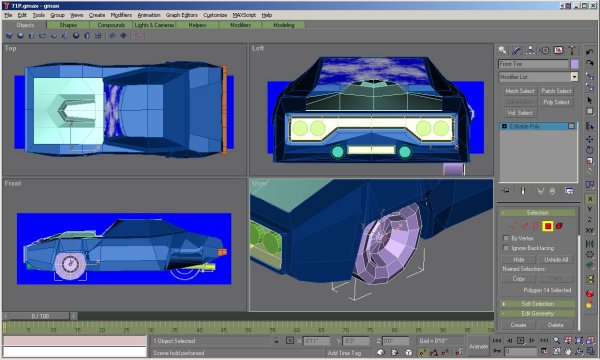Switch to the Lights & Cameras tab
Image resolution: width=600 pixels, height=360 pixels.
154,25
